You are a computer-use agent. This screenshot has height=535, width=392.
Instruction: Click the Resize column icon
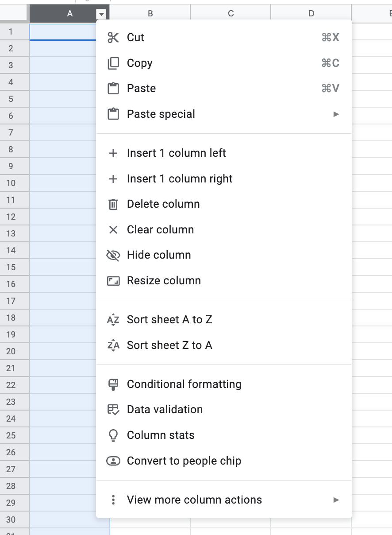[x=113, y=281]
